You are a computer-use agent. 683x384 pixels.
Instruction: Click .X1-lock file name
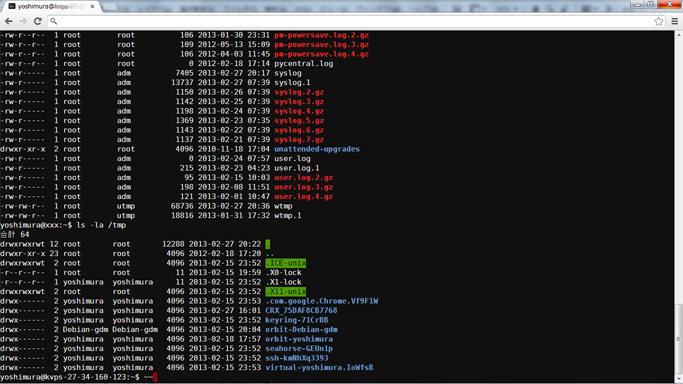click(x=284, y=282)
